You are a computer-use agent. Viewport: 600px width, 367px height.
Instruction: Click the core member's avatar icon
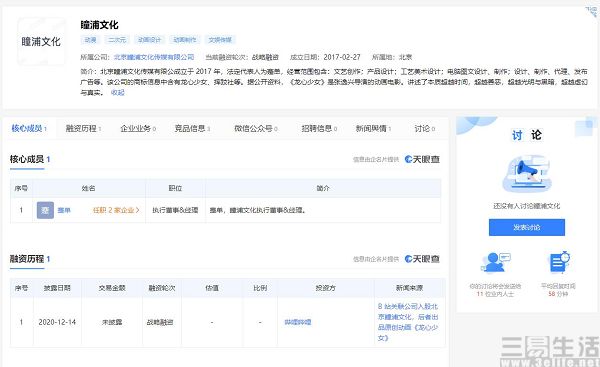click(x=45, y=210)
